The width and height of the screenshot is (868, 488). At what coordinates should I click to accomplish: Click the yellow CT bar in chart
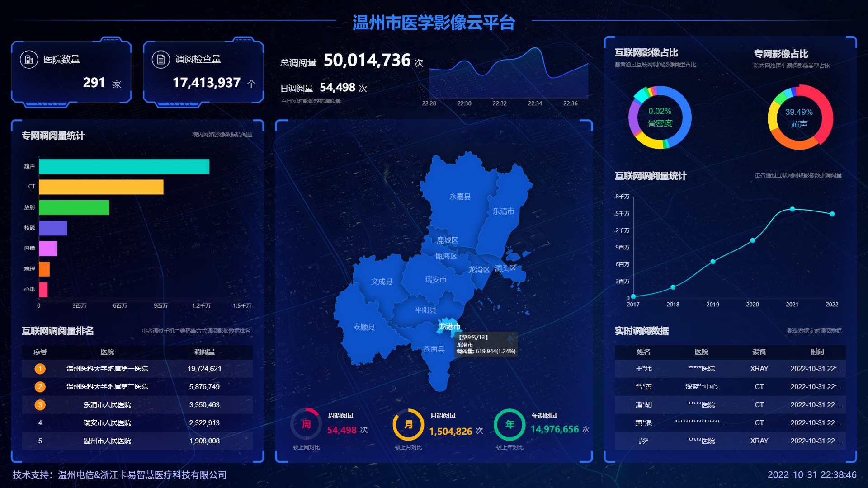(x=101, y=187)
